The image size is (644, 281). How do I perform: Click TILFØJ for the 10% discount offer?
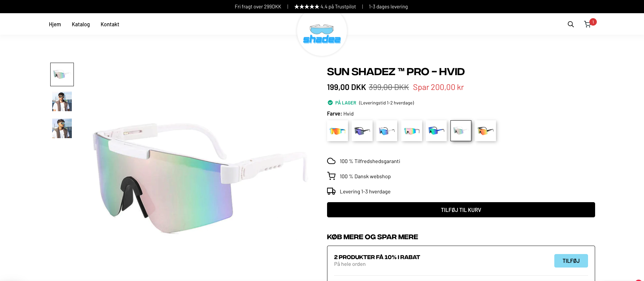pyautogui.click(x=571, y=261)
